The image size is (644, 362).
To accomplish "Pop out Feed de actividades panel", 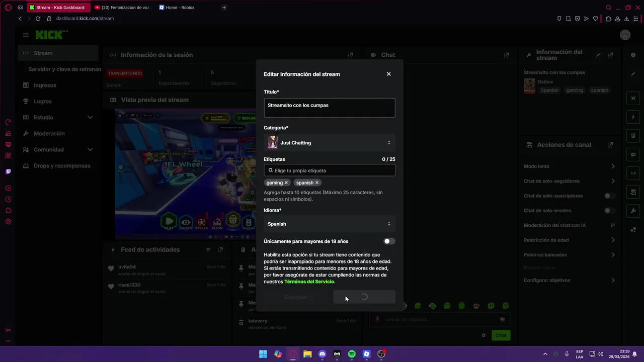I will (x=220, y=250).
